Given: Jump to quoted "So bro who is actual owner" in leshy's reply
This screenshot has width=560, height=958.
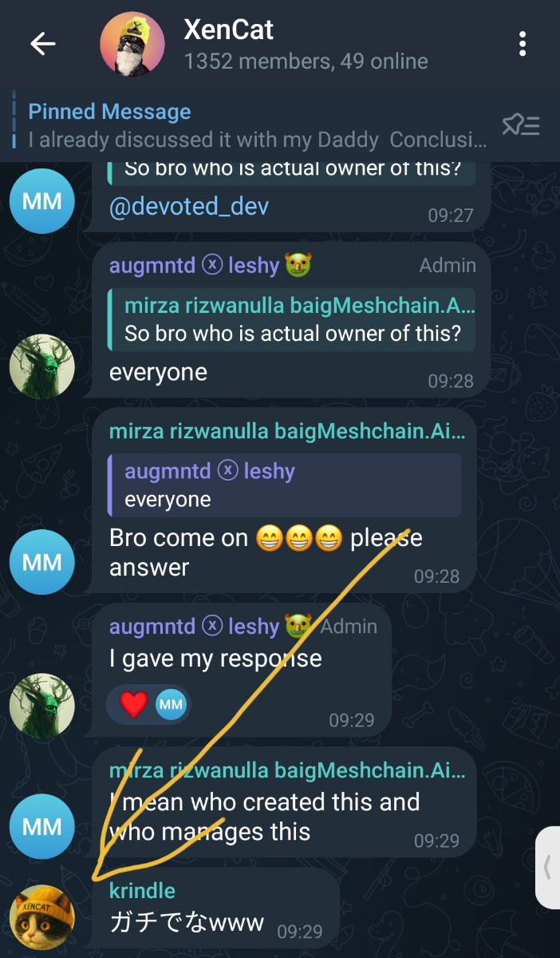Looking at the screenshot, I should 298,319.
